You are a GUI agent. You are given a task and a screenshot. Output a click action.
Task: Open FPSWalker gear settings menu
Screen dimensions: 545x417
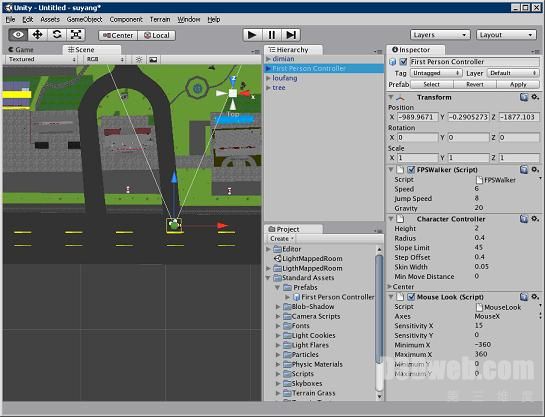tap(535, 170)
